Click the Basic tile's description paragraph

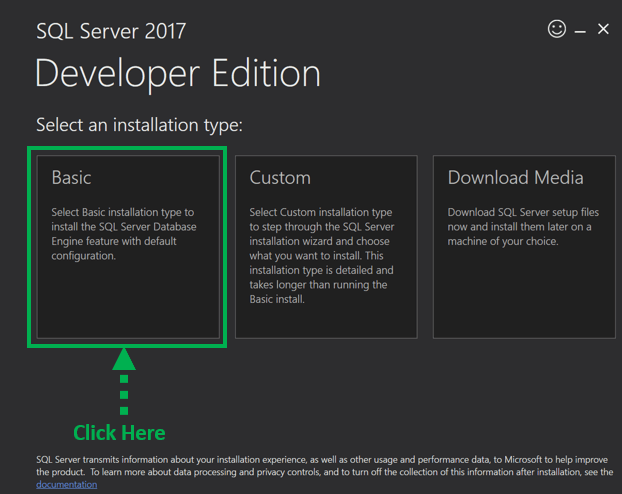click(x=123, y=234)
